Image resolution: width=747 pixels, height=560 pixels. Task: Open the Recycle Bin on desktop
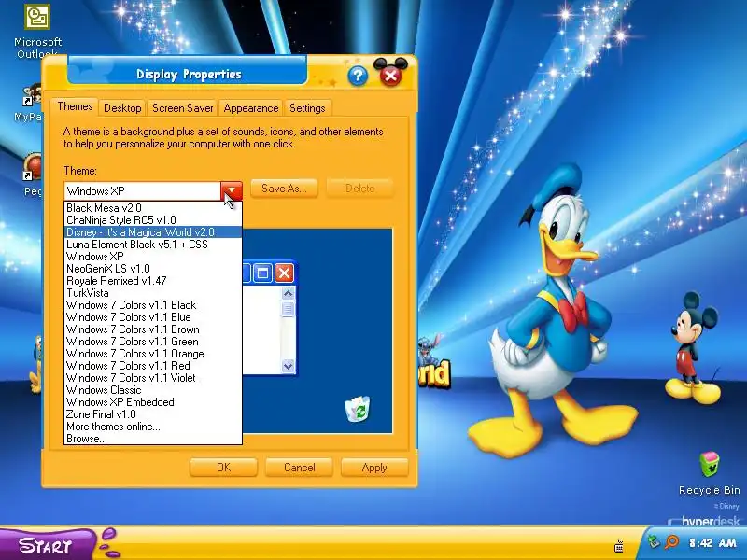coord(709,473)
